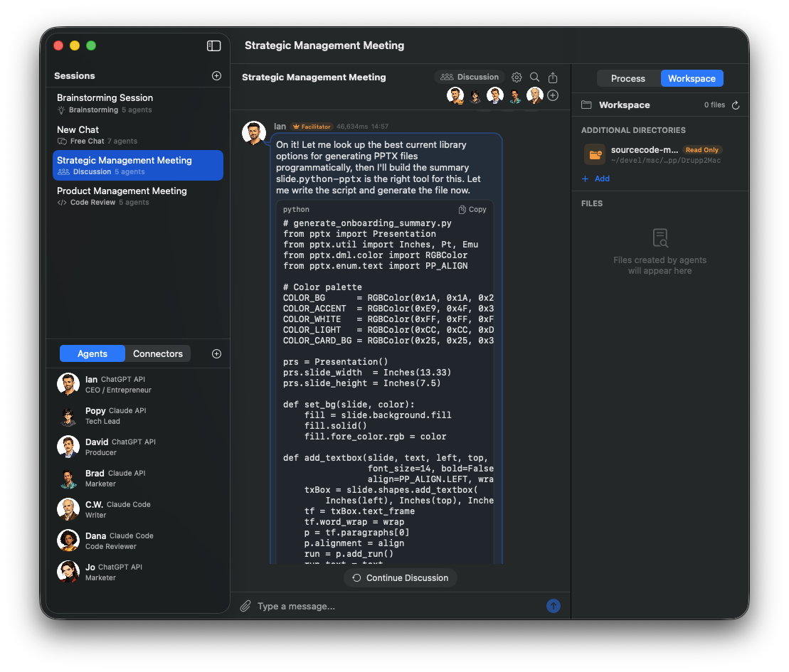Select the Agents tab
This screenshot has width=789, height=672.
[92, 353]
